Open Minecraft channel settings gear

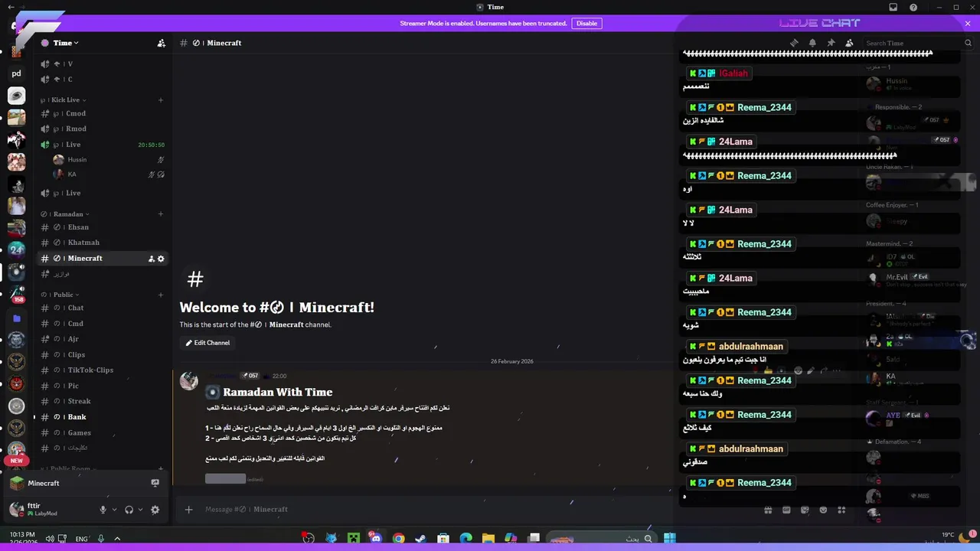(x=161, y=259)
